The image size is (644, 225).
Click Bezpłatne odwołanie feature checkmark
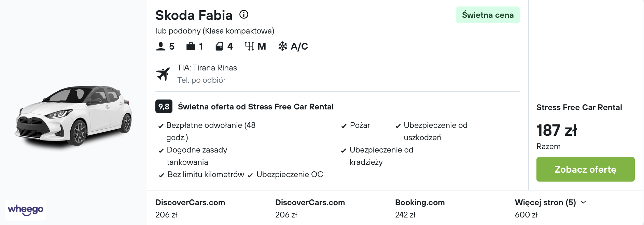coord(161,126)
